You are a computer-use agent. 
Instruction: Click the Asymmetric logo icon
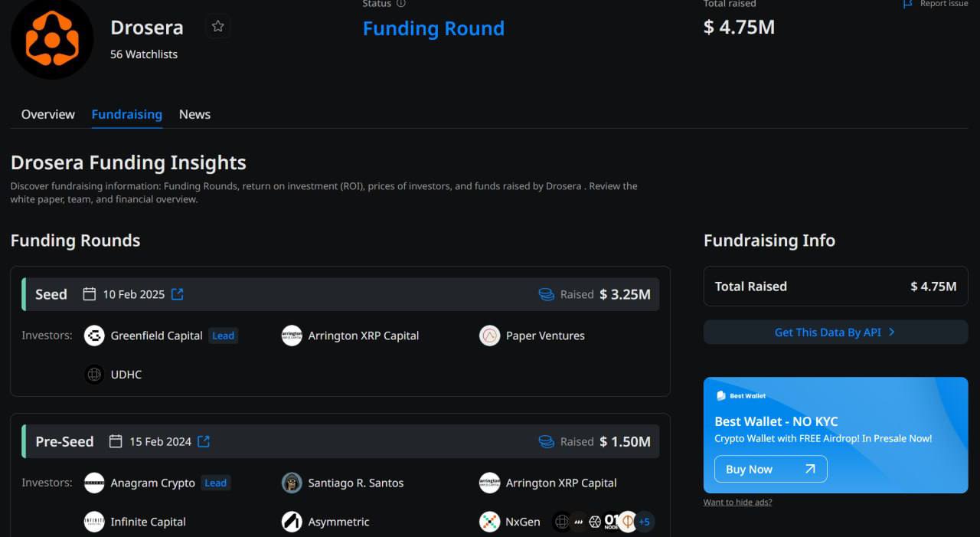coord(292,522)
